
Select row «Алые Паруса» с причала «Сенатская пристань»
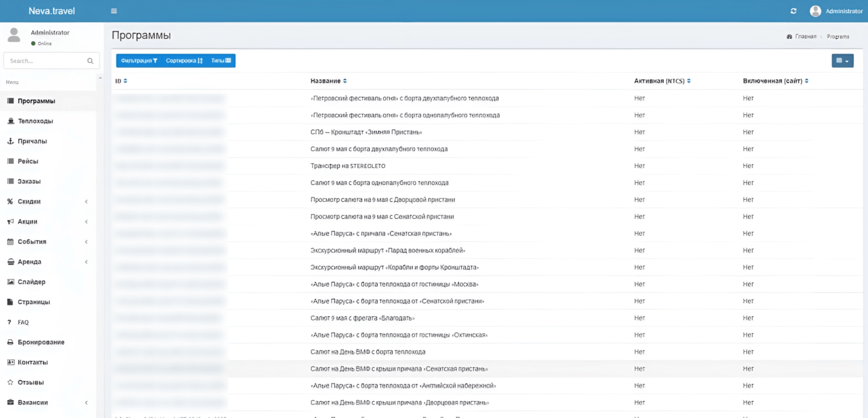pyautogui.click(x=486, y=234)
